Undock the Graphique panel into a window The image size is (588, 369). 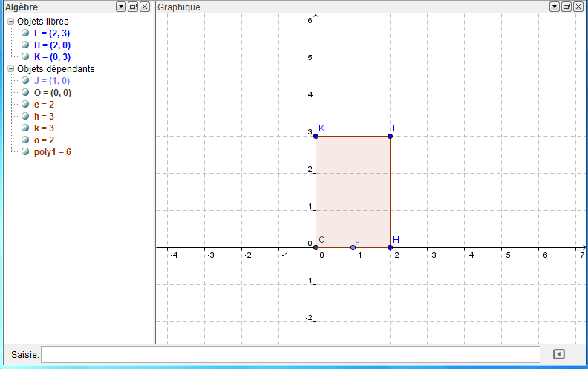[x=566, y=7]
